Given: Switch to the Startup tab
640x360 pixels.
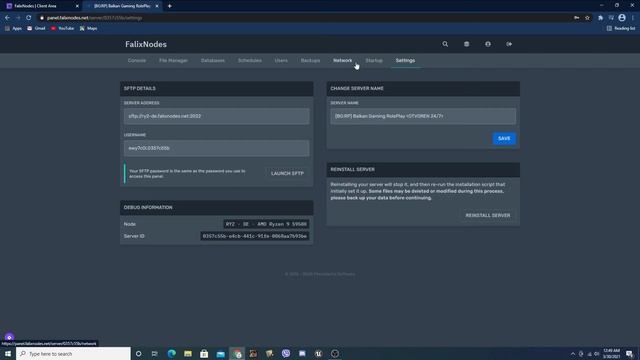Looking at the screenshot, I should (374, 60).
